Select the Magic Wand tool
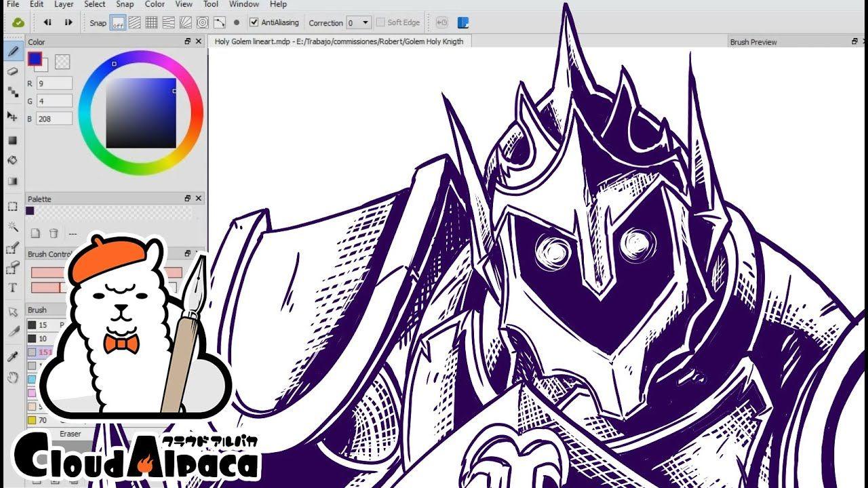 12,226
